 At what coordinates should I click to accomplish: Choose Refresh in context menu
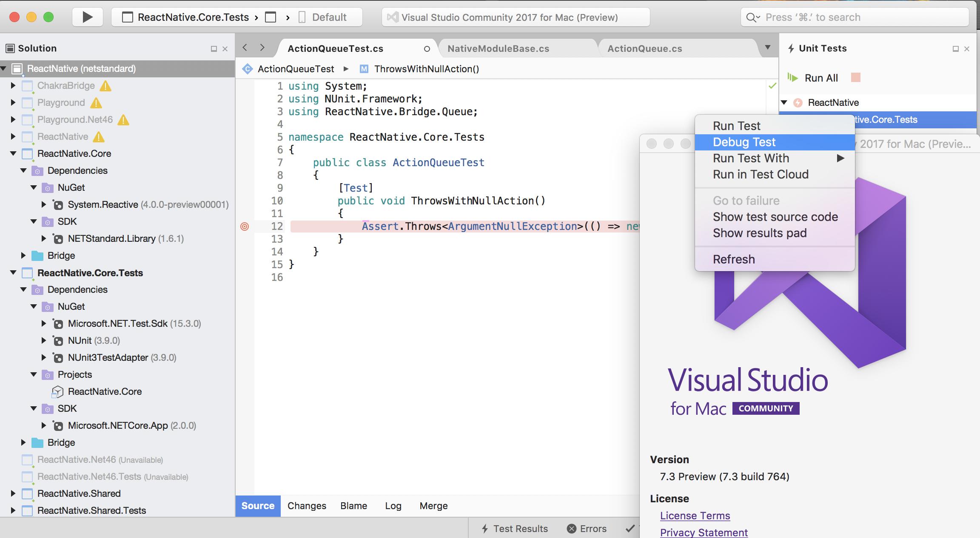[775, 259]
